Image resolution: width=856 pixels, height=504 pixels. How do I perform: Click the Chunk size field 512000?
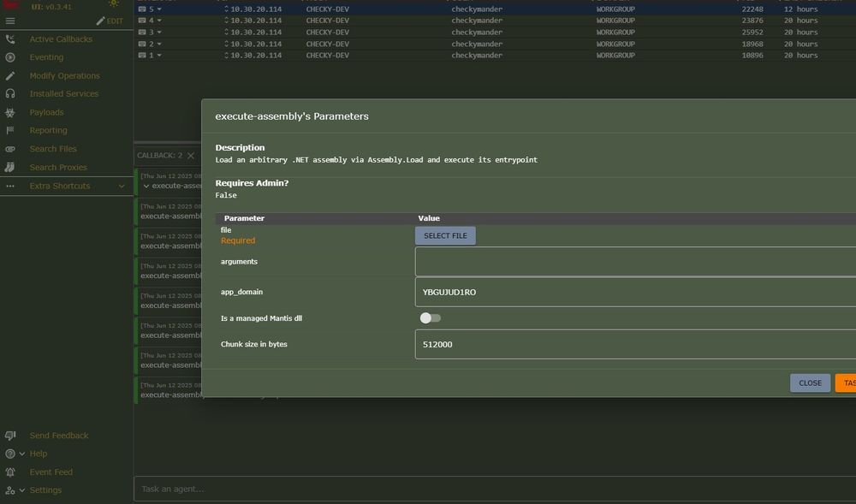click(635, 344)
